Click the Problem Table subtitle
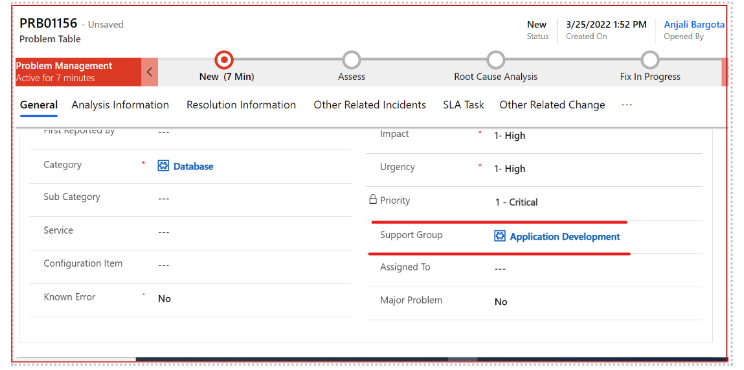 pyautogui.click(x=50, y=39)
